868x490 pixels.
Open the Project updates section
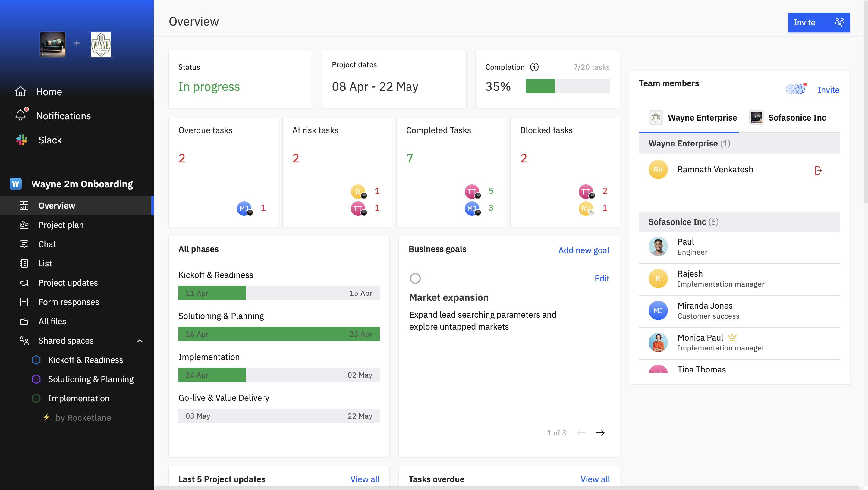[x=68, y=283]
